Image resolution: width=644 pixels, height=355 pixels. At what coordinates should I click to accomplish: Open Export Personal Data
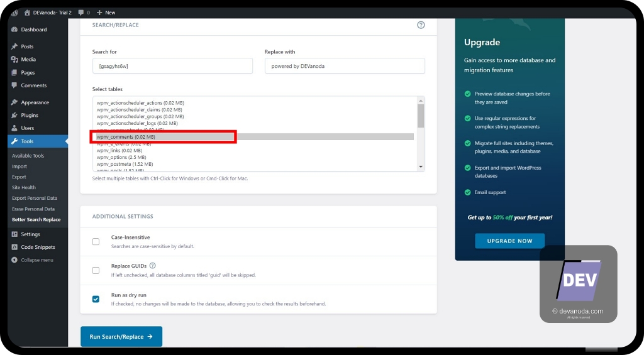[35, 198]
